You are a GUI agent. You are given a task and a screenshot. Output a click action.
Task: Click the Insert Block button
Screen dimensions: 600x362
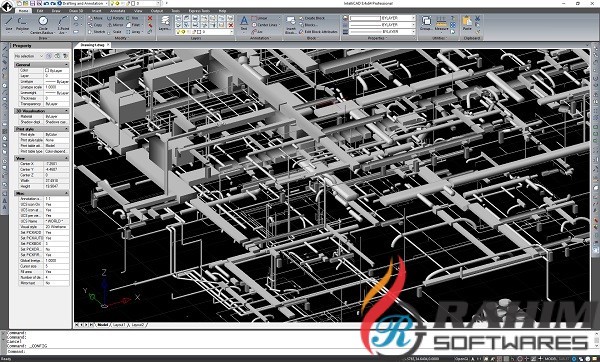tap(291, 25)
